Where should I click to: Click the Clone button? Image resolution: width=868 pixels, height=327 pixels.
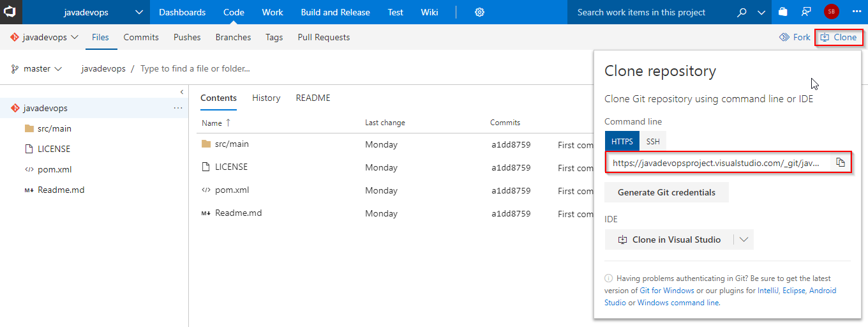point(839,37)
